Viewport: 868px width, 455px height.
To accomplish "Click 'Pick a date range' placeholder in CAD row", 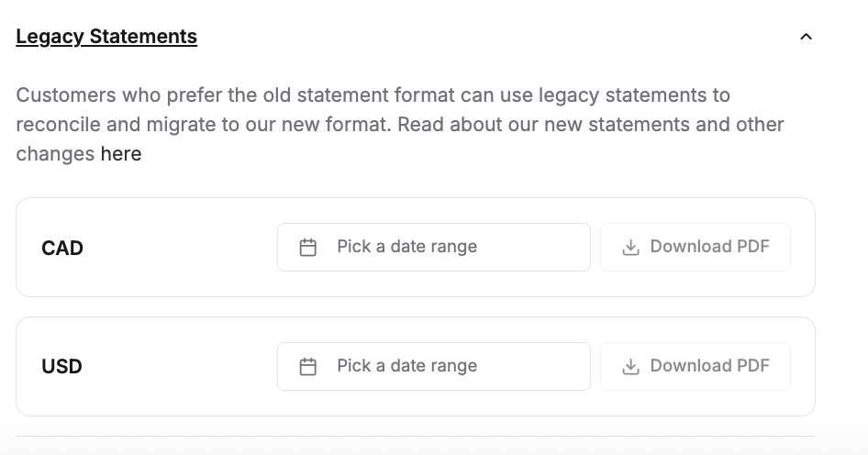I will (x=406, y=247).
